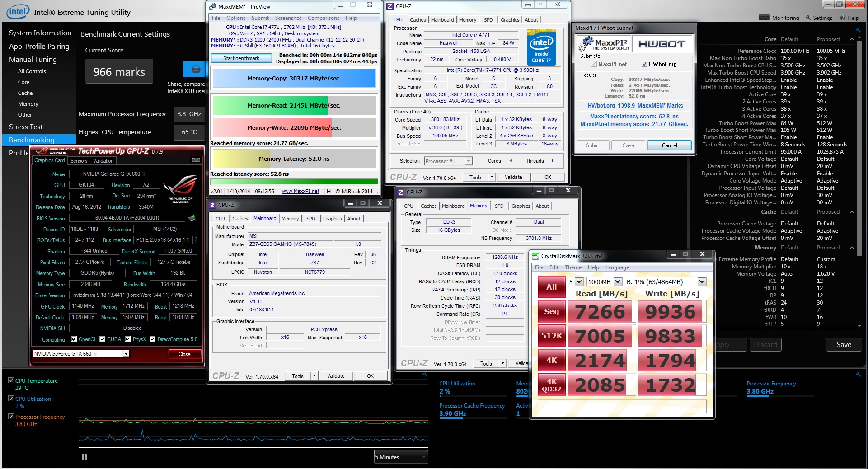
Task: Click the Save button in XTU
Action: (844, 344)
